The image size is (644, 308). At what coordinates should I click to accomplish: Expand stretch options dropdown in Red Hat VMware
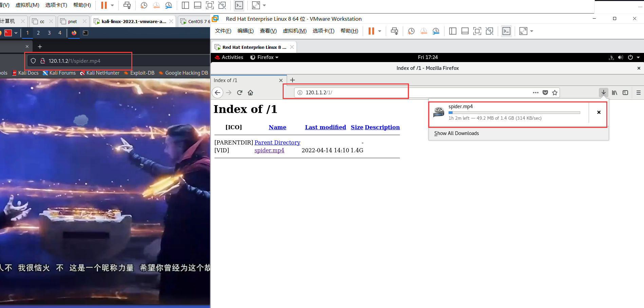tap(532, 31)
